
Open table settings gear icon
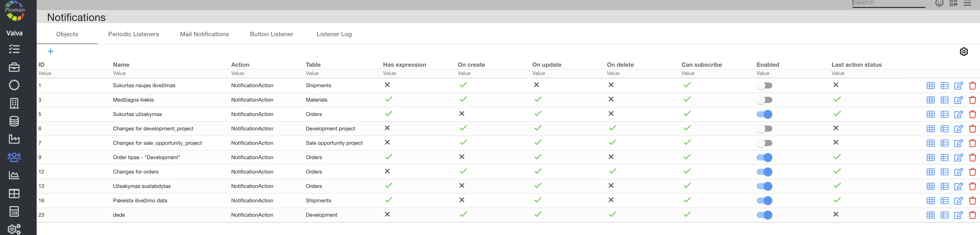(963, 52)
